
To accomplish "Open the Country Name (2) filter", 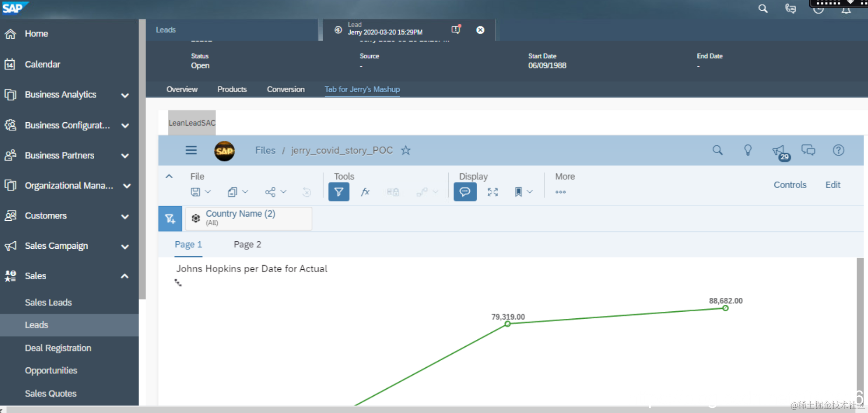I will 249,218.
